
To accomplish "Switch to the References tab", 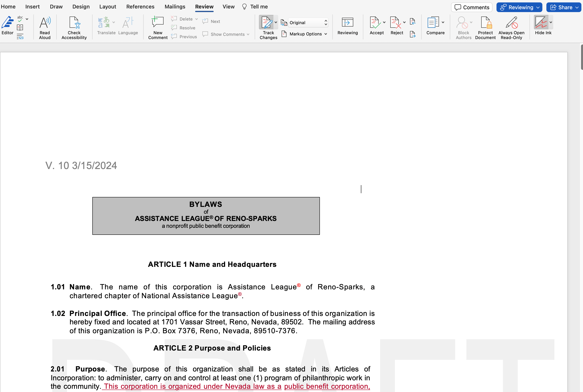I will pyautogui.click(x=140, y=7).
